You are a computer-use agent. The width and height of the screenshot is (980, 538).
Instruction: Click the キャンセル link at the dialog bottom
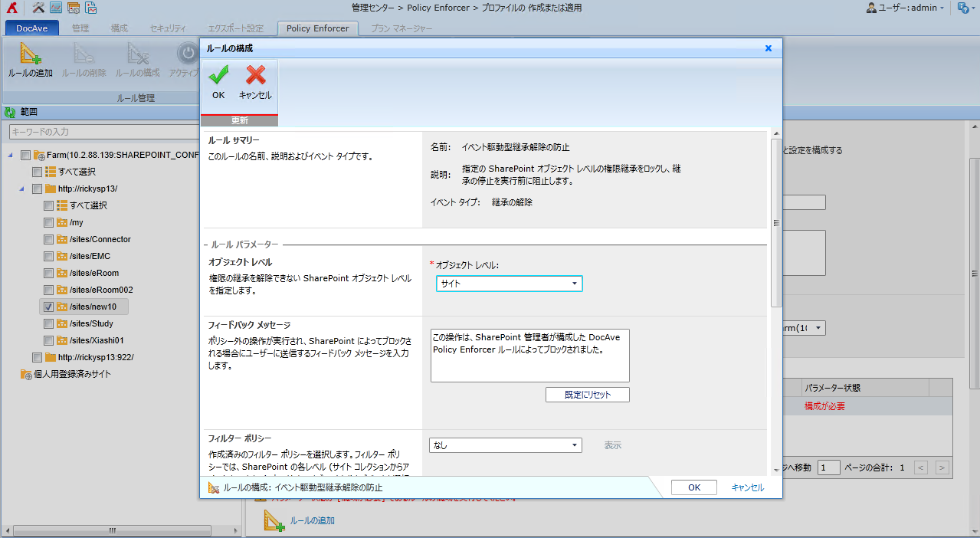pos(748,487)
